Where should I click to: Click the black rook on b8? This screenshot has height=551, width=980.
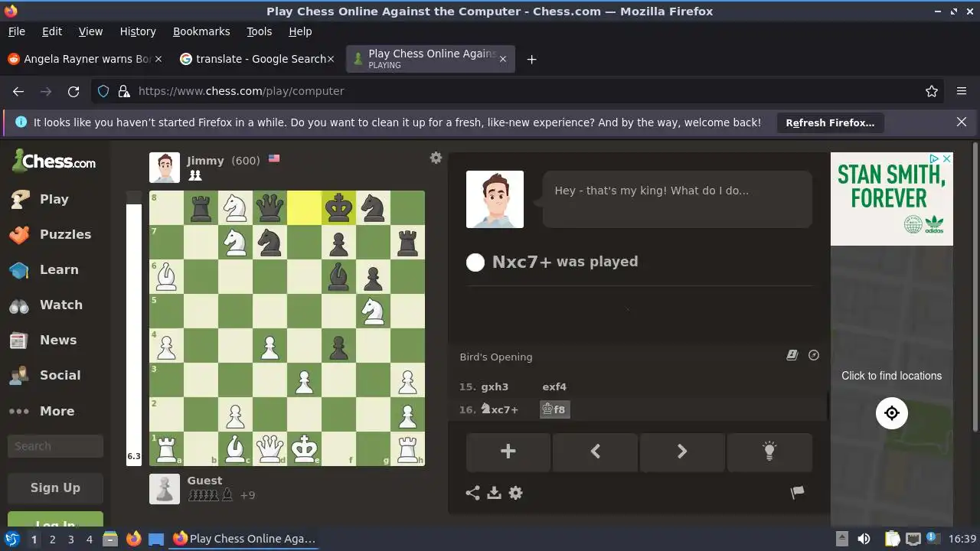pyautogui.click(x=201, y=208)
